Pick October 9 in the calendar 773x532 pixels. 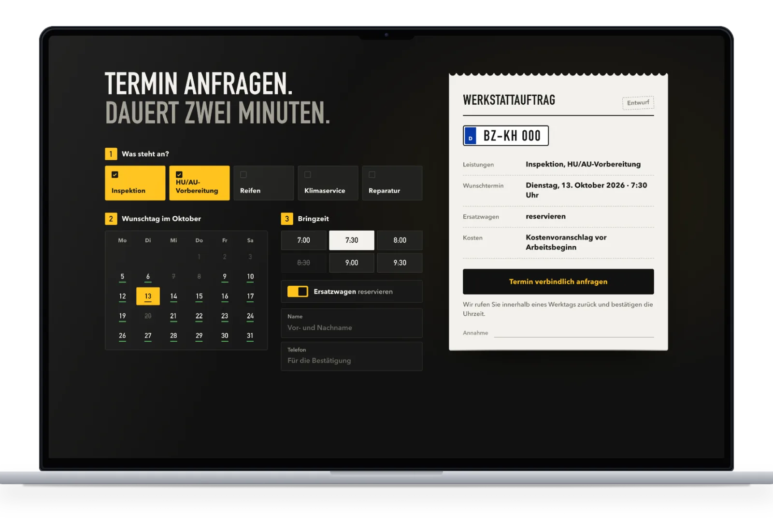coord(225,277)
